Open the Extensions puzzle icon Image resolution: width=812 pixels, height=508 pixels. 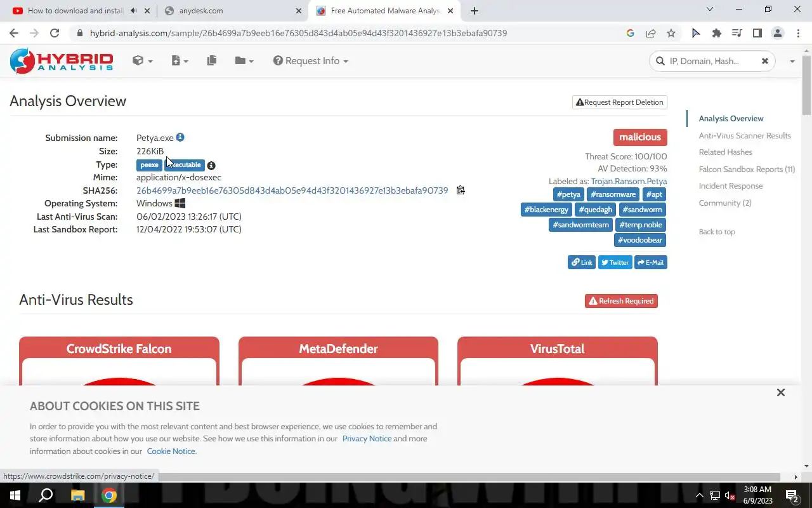point(717,33)
